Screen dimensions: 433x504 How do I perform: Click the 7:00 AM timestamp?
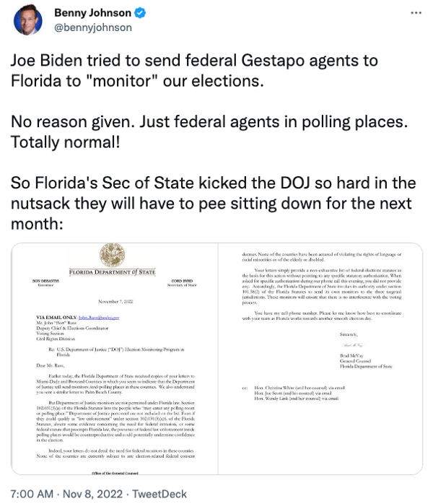click(x=32, y=494)
